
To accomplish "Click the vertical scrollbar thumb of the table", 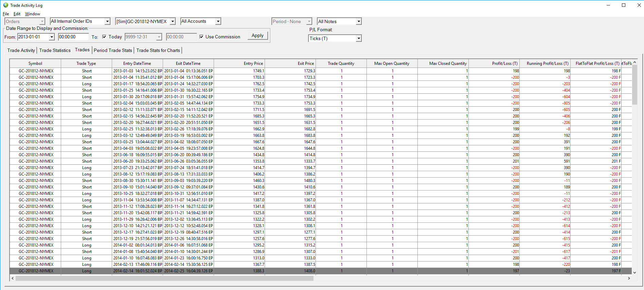I will coord(634,85).
